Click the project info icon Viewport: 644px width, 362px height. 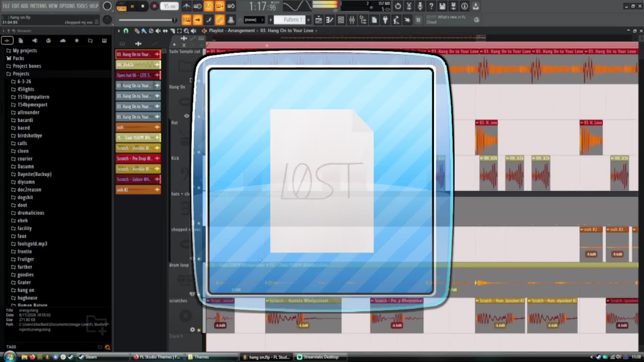coord(464,6)
